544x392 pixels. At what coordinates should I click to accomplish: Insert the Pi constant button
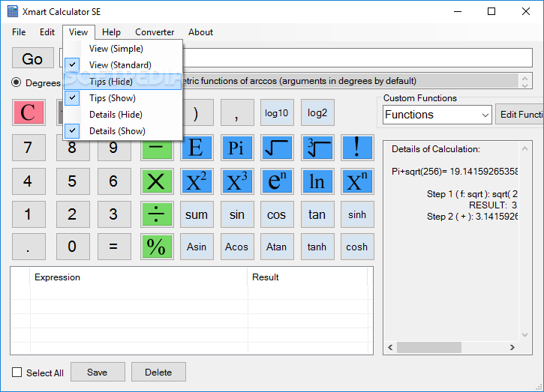[x=237, y=148]
